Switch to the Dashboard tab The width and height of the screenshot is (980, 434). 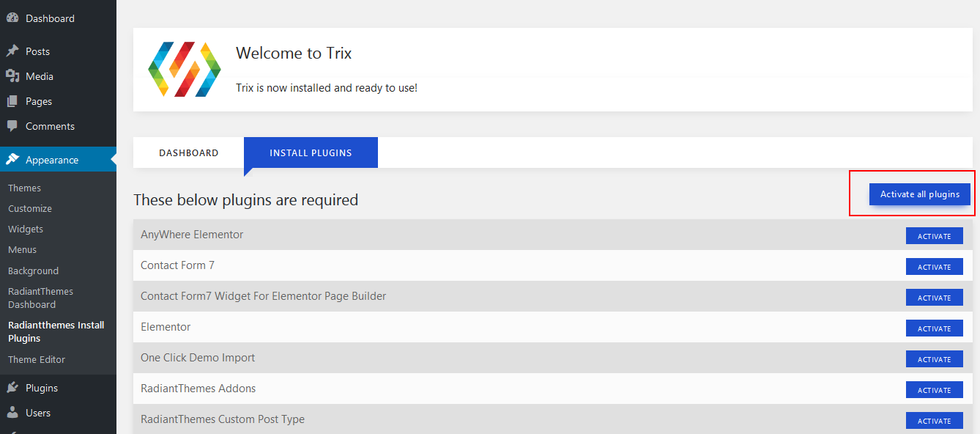tap(188, 153)
